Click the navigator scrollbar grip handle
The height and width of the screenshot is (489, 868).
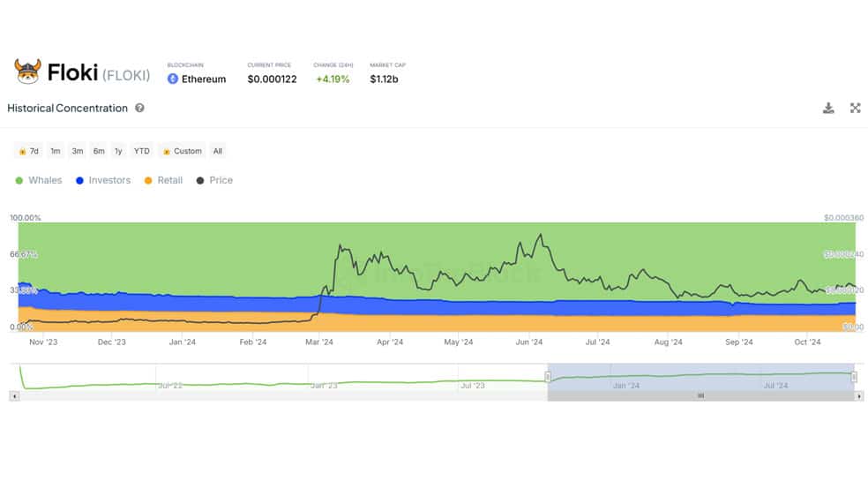[x=700, y=396]
